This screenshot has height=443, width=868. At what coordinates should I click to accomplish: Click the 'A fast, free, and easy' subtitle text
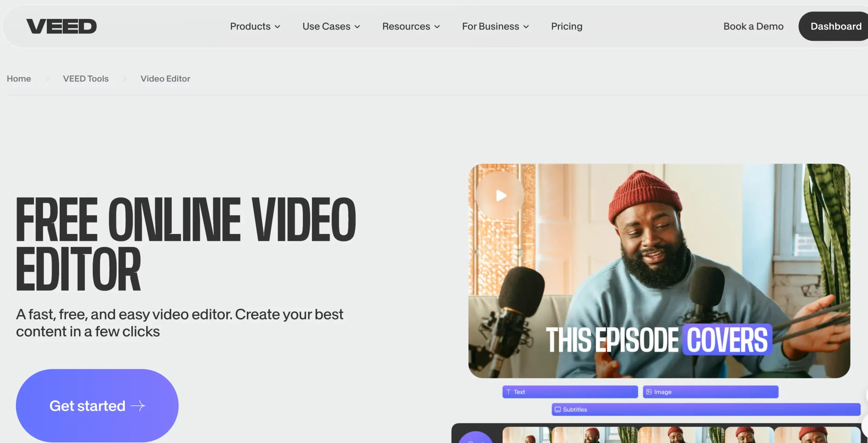(x=180, y=323)
